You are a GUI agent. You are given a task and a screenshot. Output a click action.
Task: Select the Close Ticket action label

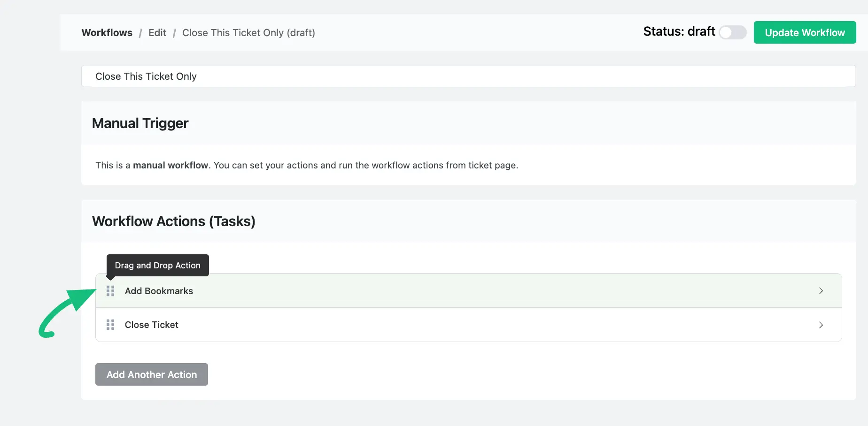click(151, 325)
